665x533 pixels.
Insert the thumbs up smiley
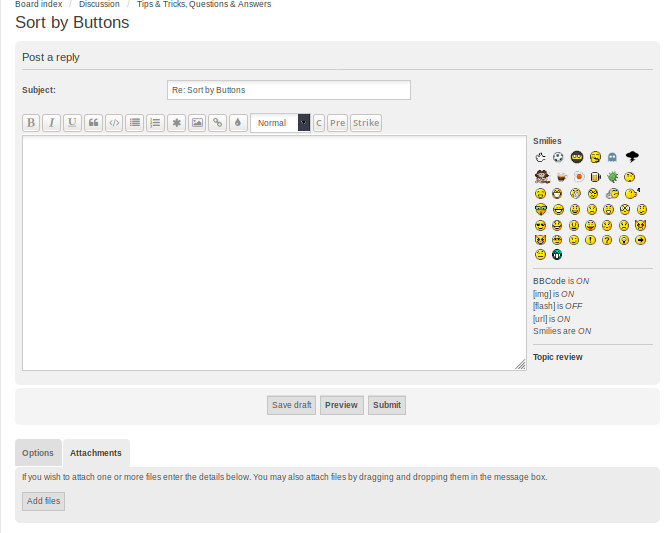(612, 194)
